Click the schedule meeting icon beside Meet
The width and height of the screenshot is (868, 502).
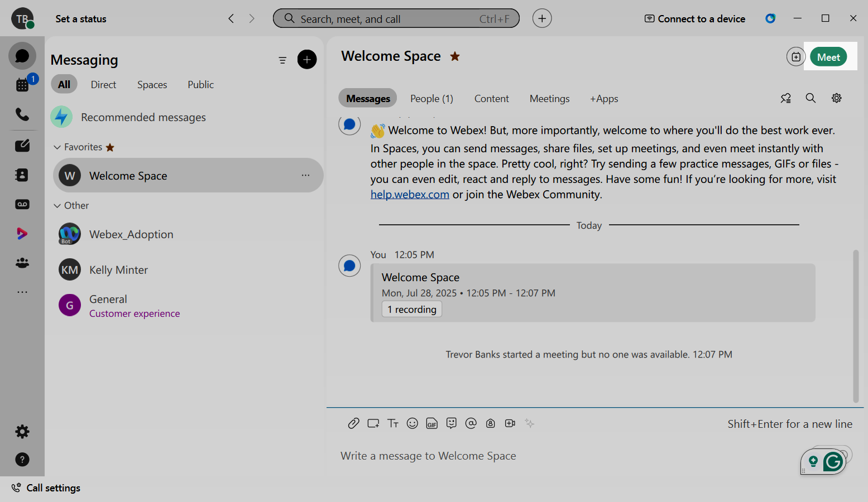pyautogui.click(x=796, y=57)
